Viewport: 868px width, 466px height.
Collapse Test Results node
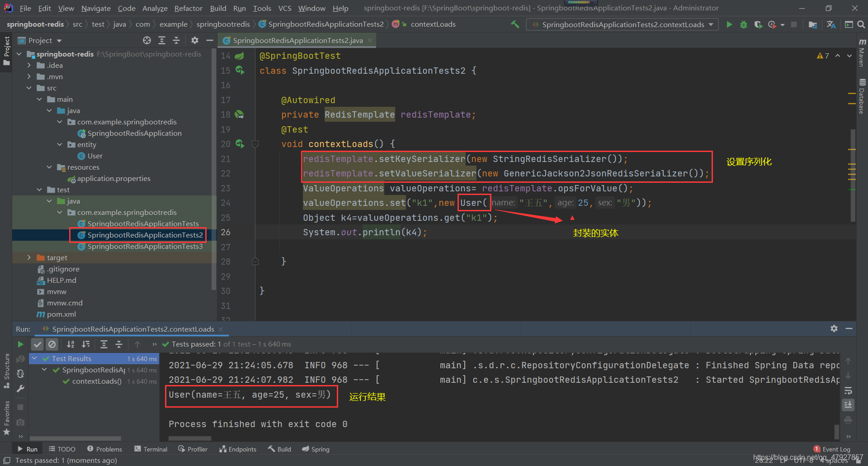tap(34, 358)
